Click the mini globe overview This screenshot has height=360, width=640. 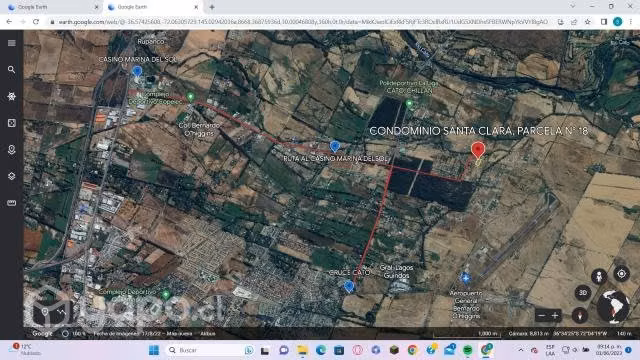coord(613,306)
